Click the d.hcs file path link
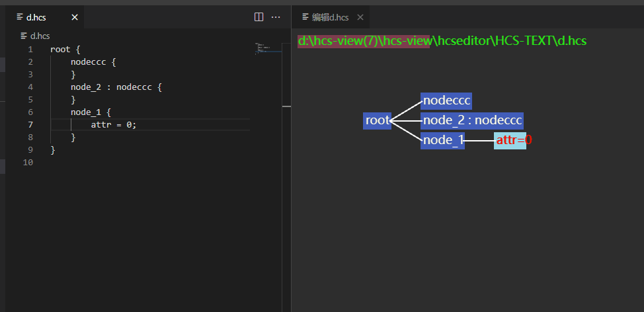Image resolution: width=644 pixels, height=312 pixels. click(442, 41)
